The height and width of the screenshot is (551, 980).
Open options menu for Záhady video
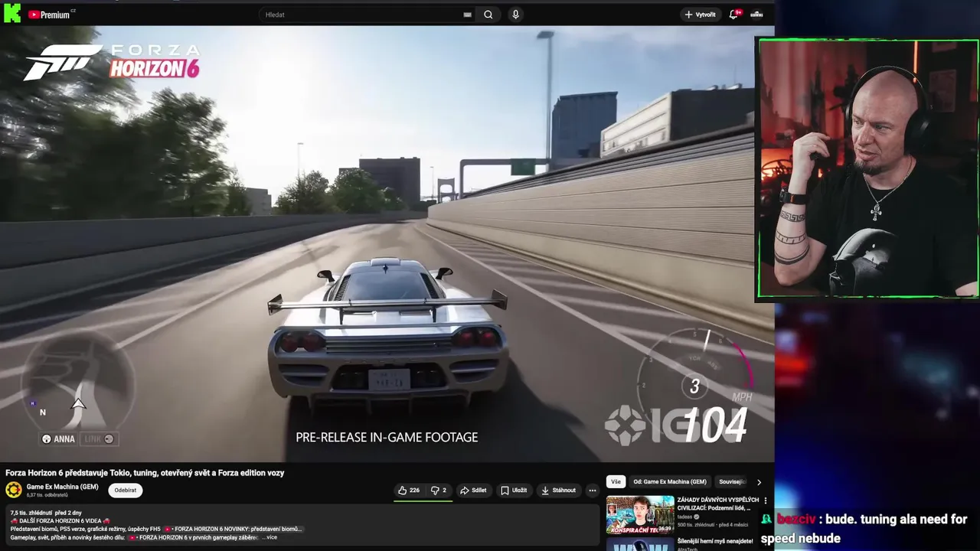pos(765,501)
